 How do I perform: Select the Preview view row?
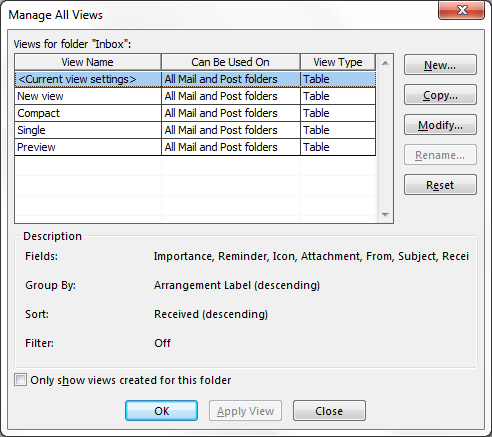tap(195, 147)
